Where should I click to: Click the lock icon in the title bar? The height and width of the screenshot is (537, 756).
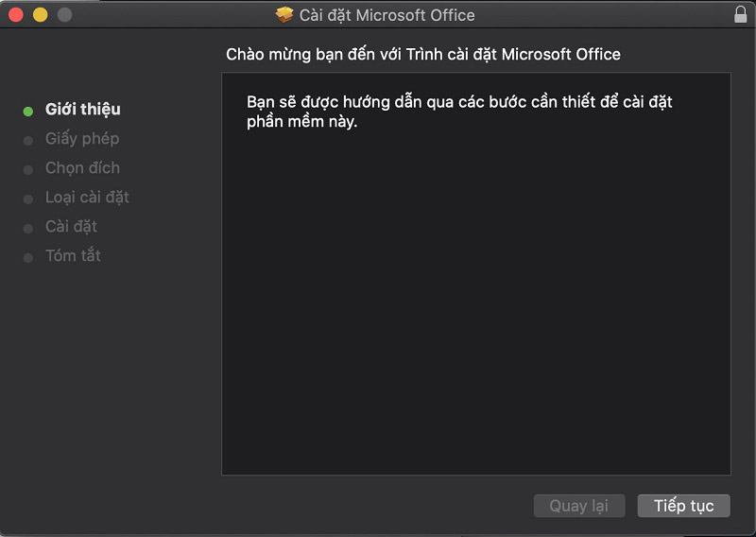tap(740, 15)
